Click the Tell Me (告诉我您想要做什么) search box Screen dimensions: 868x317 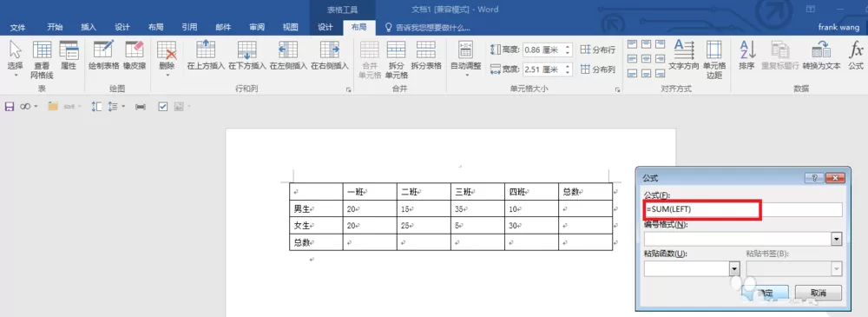[427, 27]
